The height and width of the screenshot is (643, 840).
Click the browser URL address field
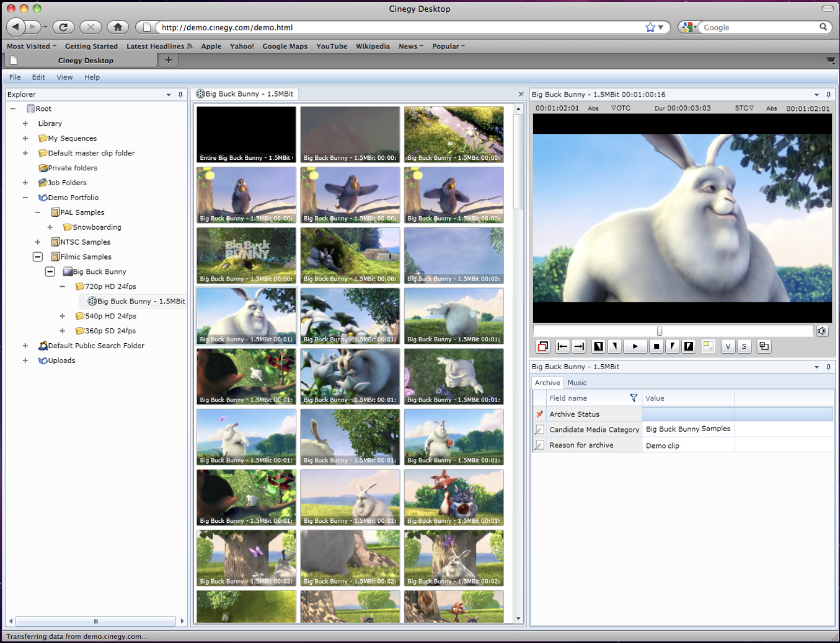tap(400, 27)
